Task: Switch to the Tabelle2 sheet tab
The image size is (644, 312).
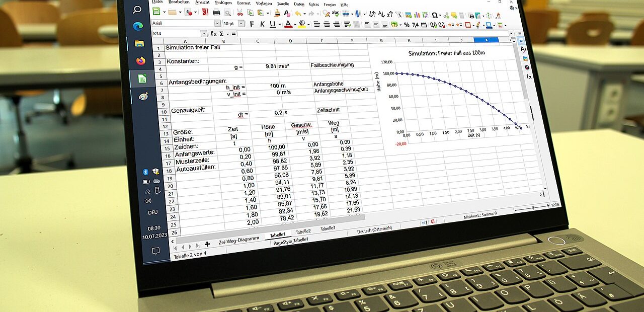Action: 303,231
